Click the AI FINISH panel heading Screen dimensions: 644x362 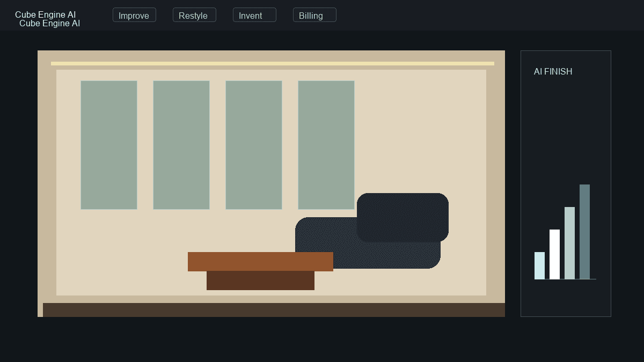click(553, 71)
